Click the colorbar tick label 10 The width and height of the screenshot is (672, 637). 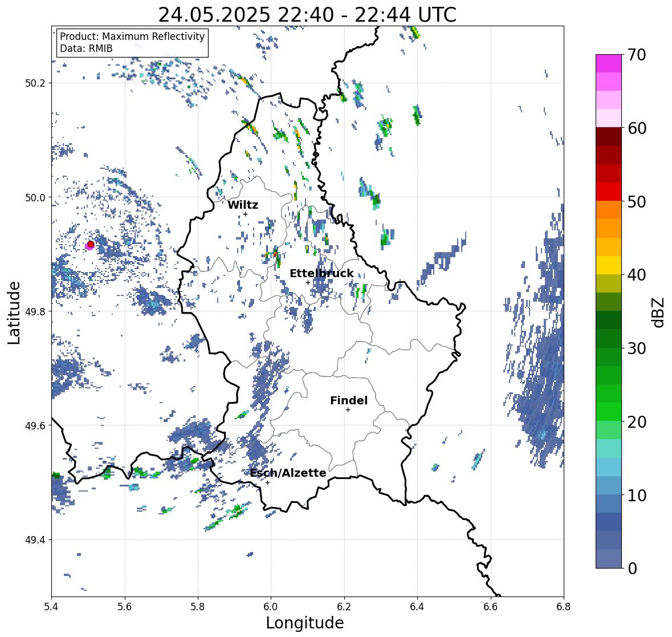pos(637,495)
